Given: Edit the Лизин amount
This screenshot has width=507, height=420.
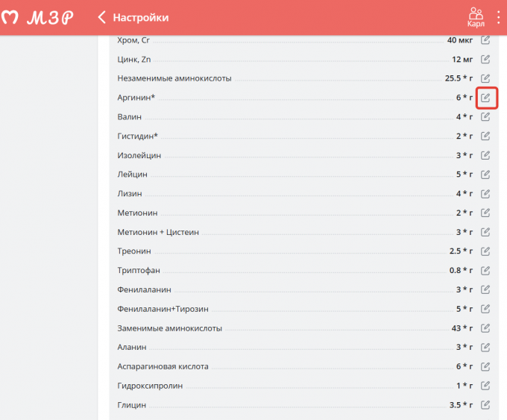Looking at the screenshot, I should pos(485,194).
